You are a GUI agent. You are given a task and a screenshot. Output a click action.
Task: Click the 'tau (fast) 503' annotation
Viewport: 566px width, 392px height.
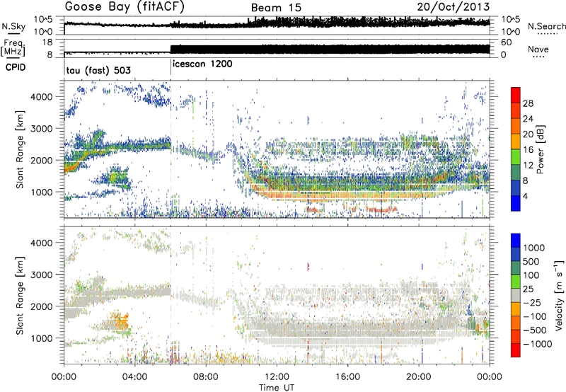[x=98, y=70]
